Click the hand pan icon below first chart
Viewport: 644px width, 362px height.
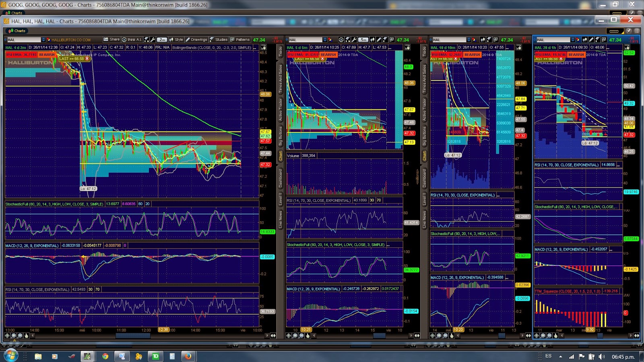27,335
